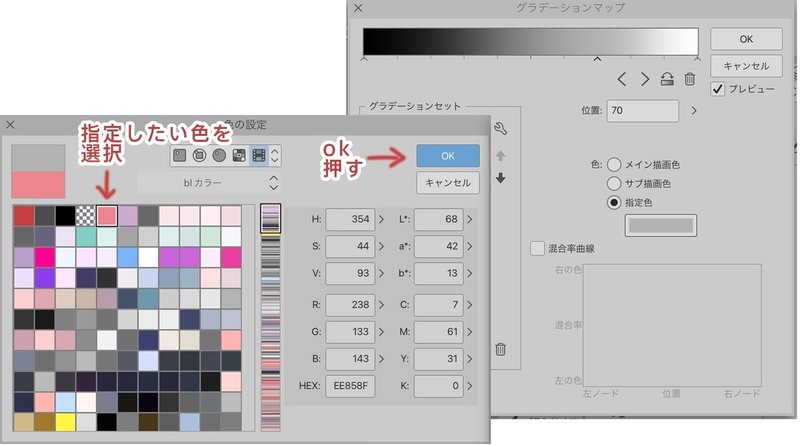The width and height of the screenshot is (800, 445).
Task: Select the circled-square color mode icon
Action: point(199,155)
